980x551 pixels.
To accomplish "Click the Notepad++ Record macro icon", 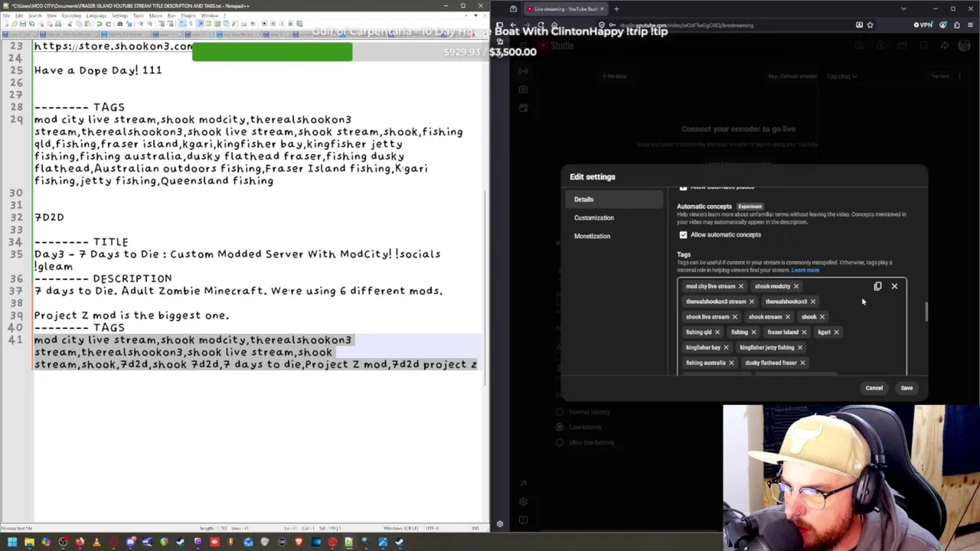I will click(x=264, y=24).
